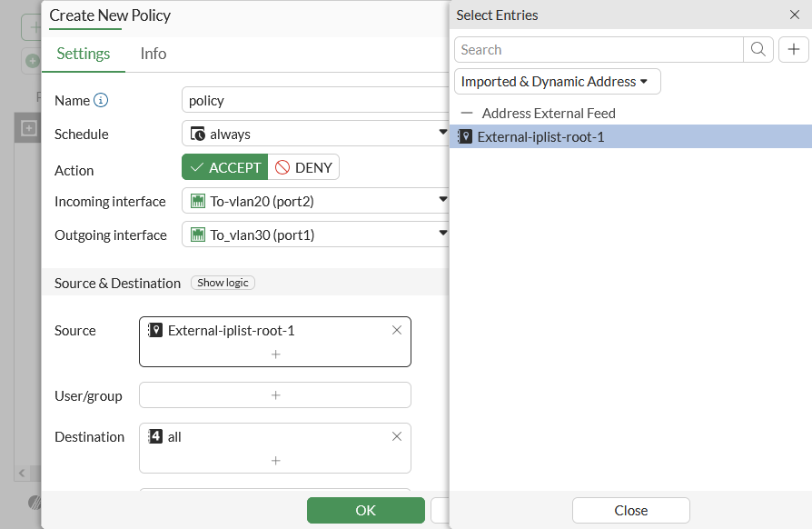Remove External-iplist-root-1 from Source field
Screen dimensions: 812x529
(x=397, y=330)
